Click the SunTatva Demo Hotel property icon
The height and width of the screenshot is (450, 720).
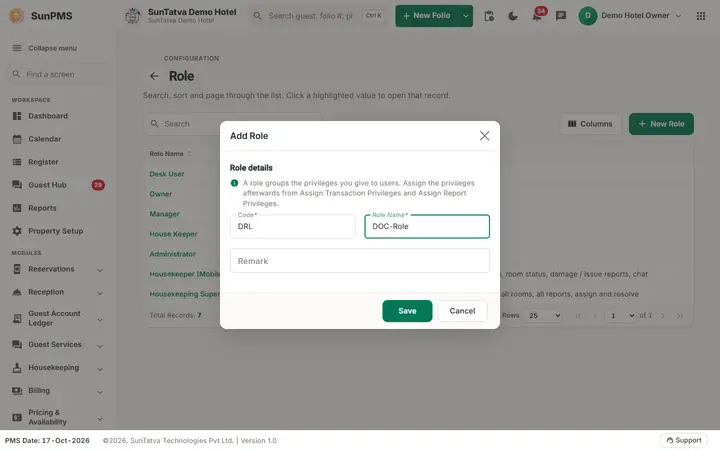(x=133, y=16)
